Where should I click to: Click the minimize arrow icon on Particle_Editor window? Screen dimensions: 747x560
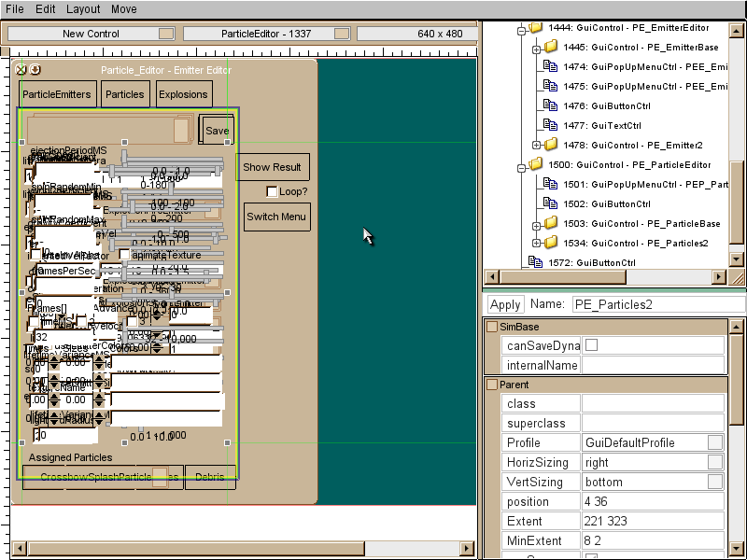click(x=35, y=69)
